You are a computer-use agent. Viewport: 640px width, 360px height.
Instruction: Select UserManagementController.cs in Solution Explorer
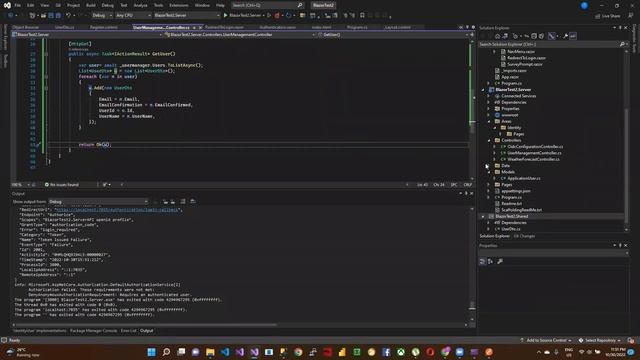[x=534, y=153]
